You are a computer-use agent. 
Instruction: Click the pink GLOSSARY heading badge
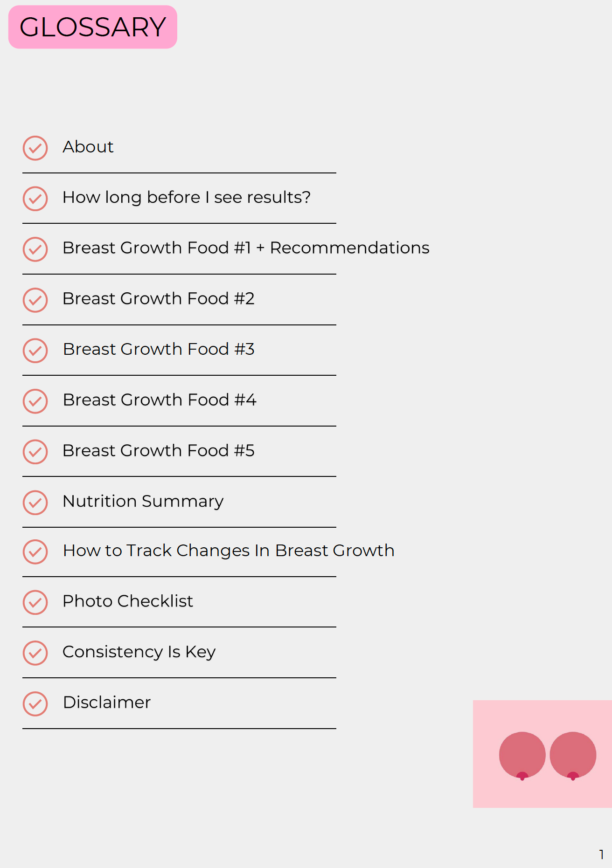click(93, 27)
